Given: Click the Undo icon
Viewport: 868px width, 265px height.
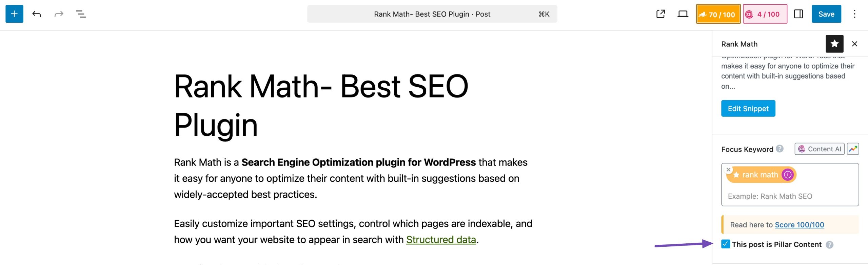Looking at the screenshot, I should tap(37, 14).
